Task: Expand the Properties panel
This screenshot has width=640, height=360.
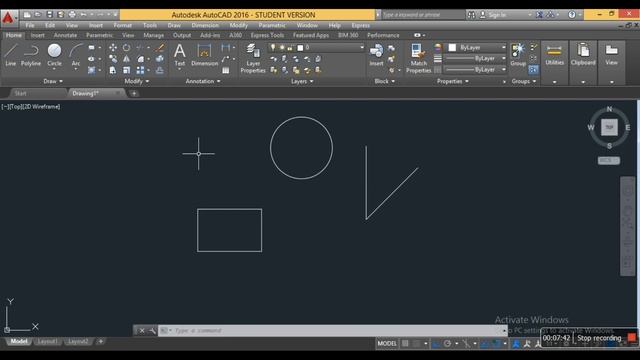Action: tap(453, 81)
